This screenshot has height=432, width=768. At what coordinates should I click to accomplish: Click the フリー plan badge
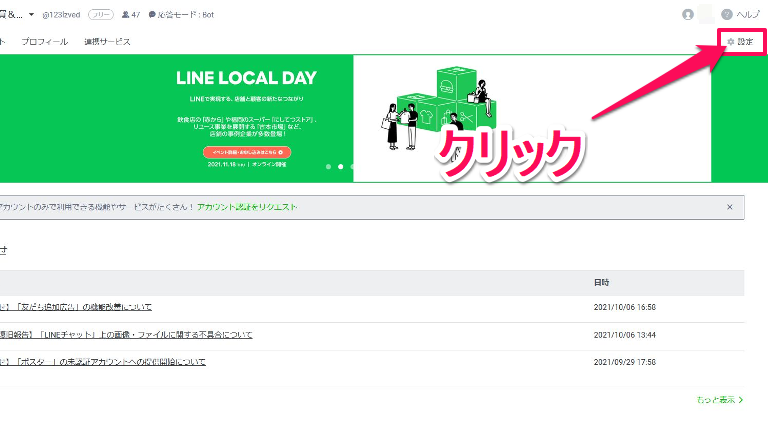(x=101, y=15)
